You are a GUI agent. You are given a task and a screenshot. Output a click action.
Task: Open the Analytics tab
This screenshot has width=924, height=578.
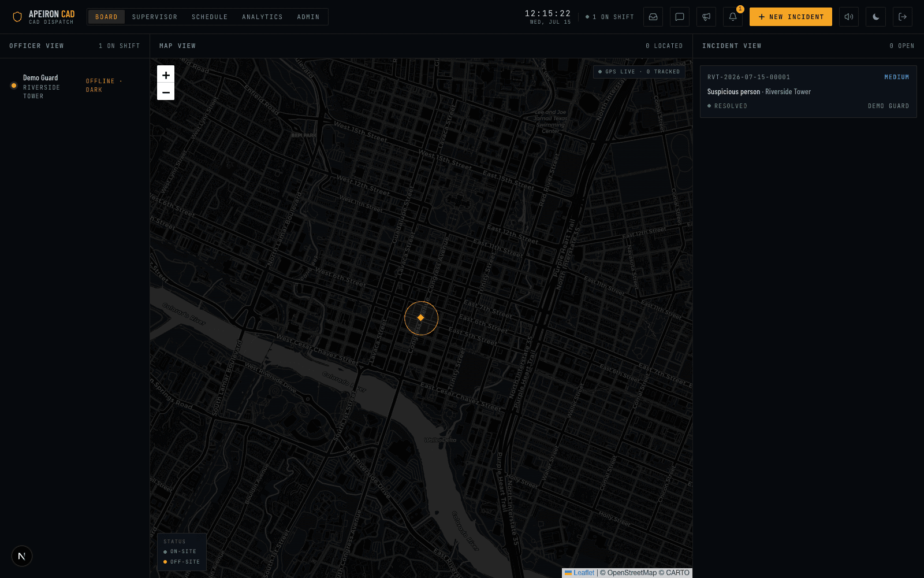pyautogui.click(x=262, y=17)
